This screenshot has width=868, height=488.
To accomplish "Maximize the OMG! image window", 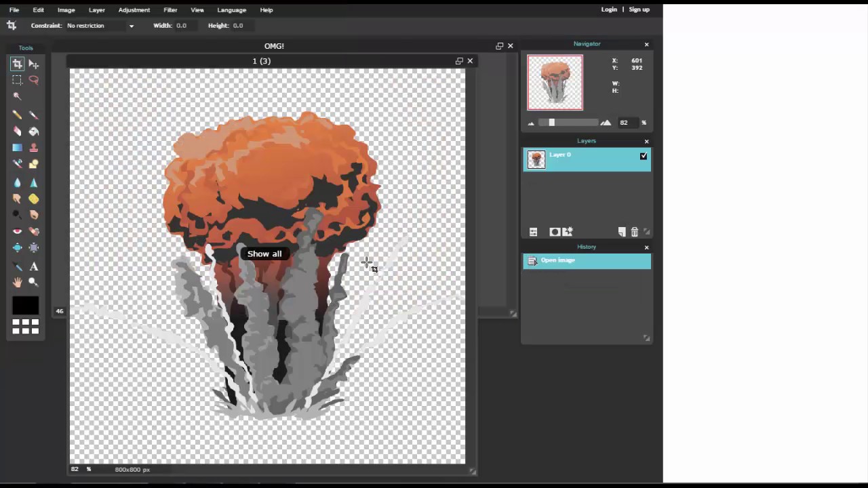I will pyautogui.click(x=500, y=46).
